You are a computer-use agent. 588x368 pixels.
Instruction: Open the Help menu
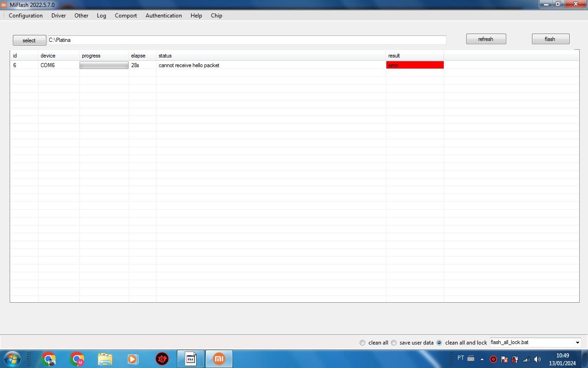pyautogui.click(x=196, y=16)
